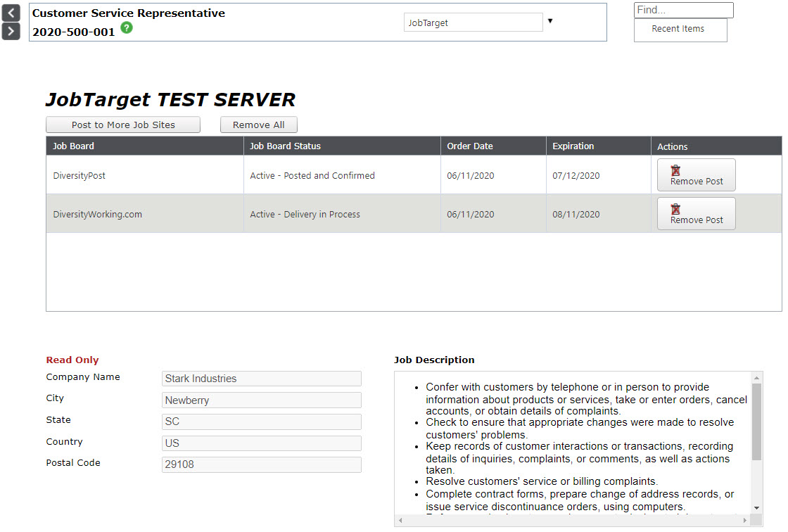This screenshot has width=788, height=532.
Task: Click the Company Name field showing Stark Industries
Action: tap(261, 379)
